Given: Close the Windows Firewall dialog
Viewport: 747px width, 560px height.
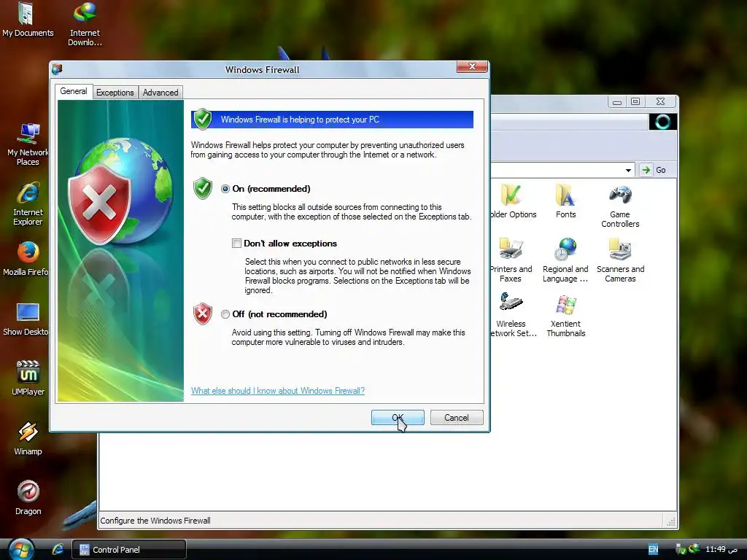Looking at the screenshot, I should 472,66.
